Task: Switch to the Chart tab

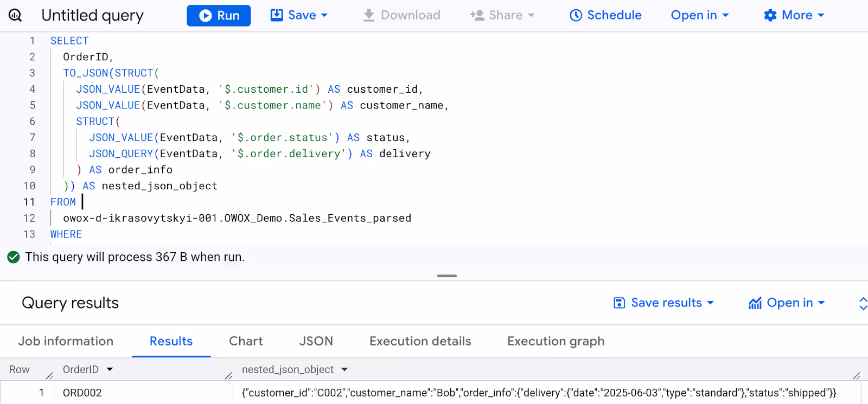Action: 246,341
